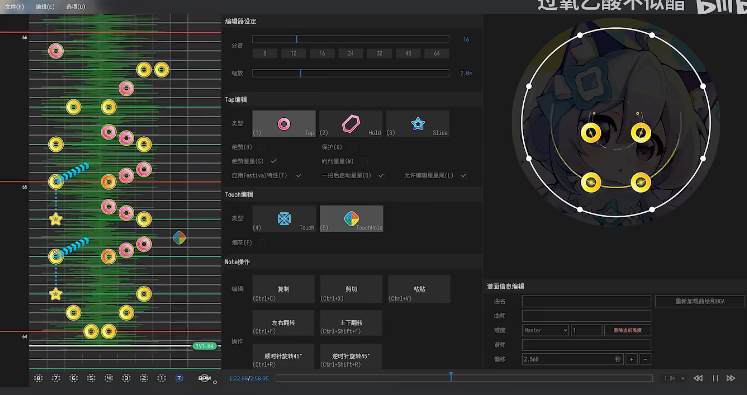The width and height of the screenshot is (747, 395).
Task: Click the plus button beside the offset field
Action: (x=632, y=359)
